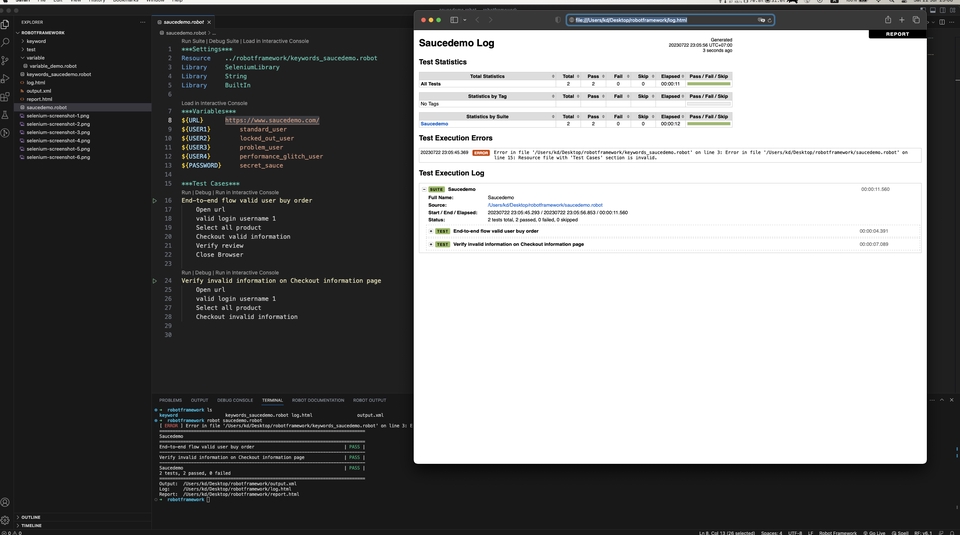Click Robot Framework language mode in status bar
The width and height of the screenshot is (960, 535).
coord(838,533)
